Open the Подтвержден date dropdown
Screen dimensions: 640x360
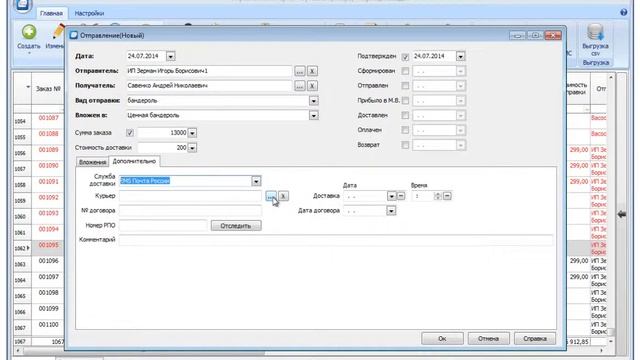460,56
